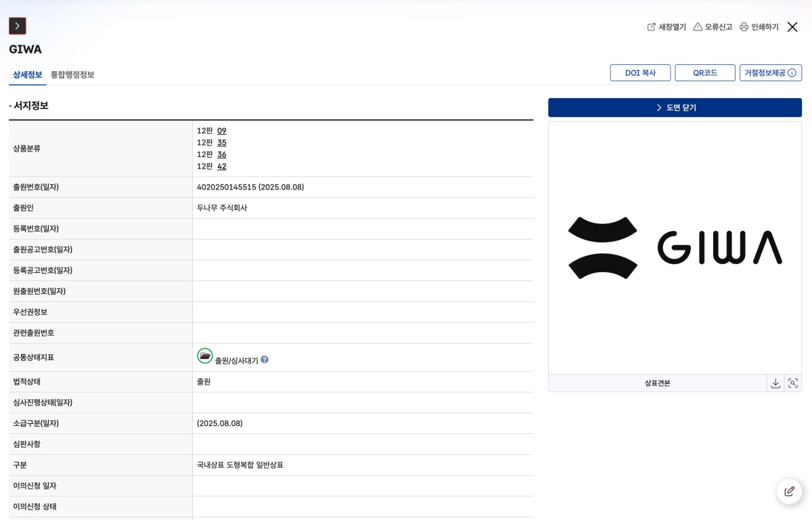Show the QR code via QR코드 button
The image size is (812, 520).
705,73
